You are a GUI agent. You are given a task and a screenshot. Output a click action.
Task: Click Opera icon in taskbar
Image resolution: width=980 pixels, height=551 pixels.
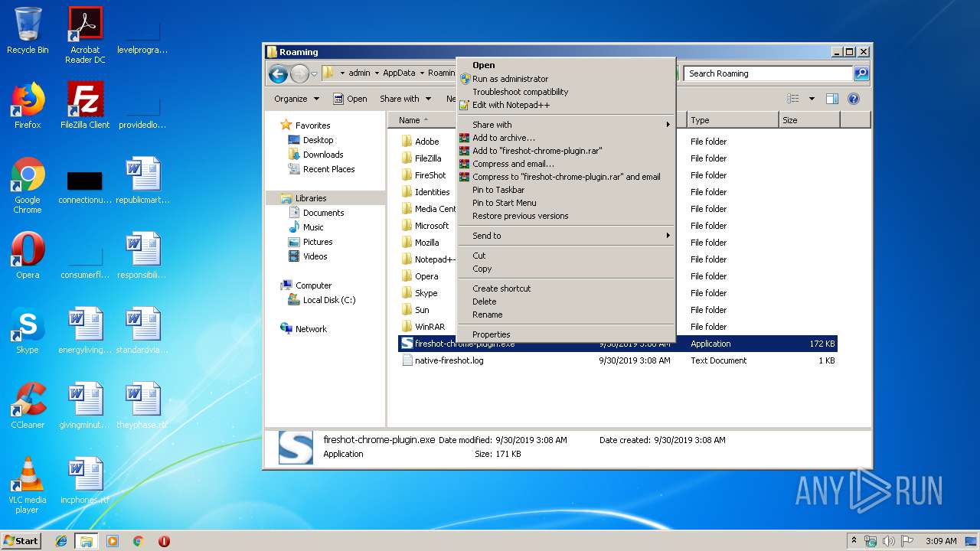coord(164,541)
